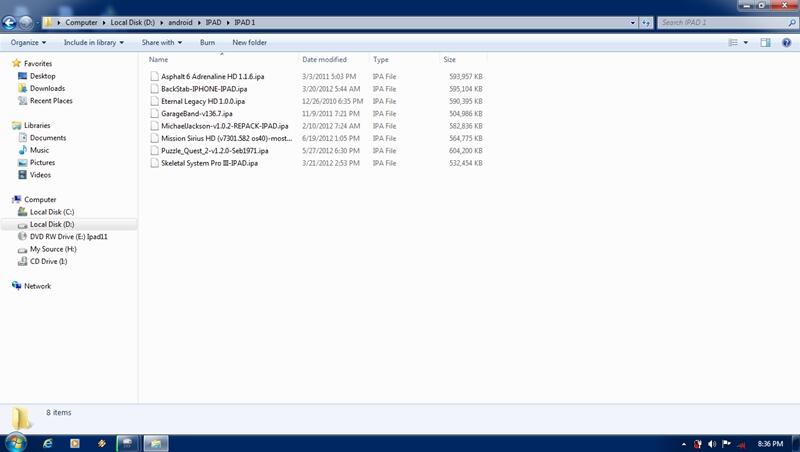Select BackStab-IPHONE-IPAD.ipa file icon
Image resolution: width=800 pixels, height=452 pixels.
[x=154, y=89]
